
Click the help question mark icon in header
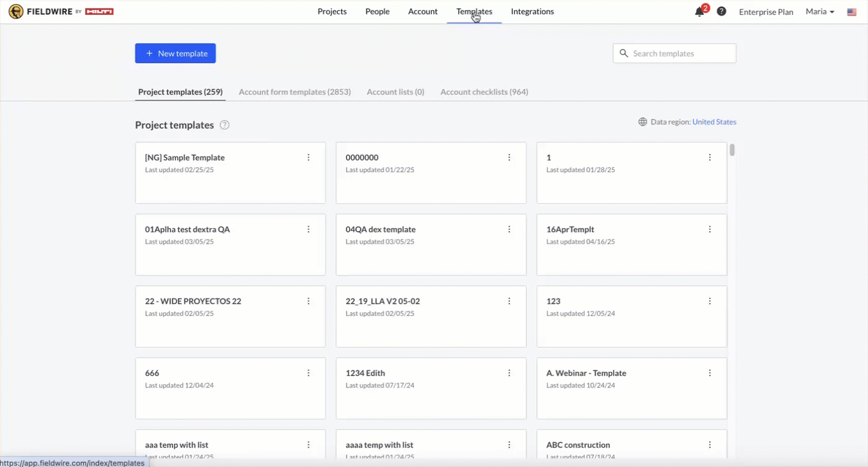point(721,11)
